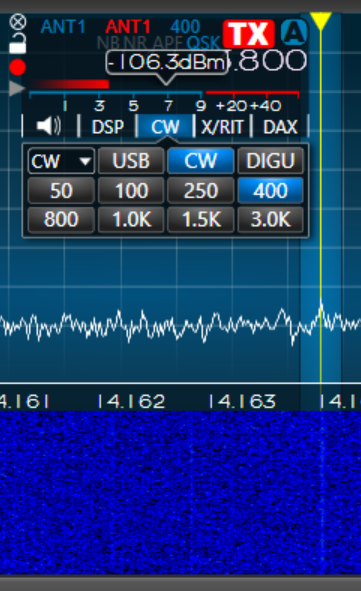This screenshot has width=361, height=591.
Task: Select USB mode button
Action: (x=131, y=161)
